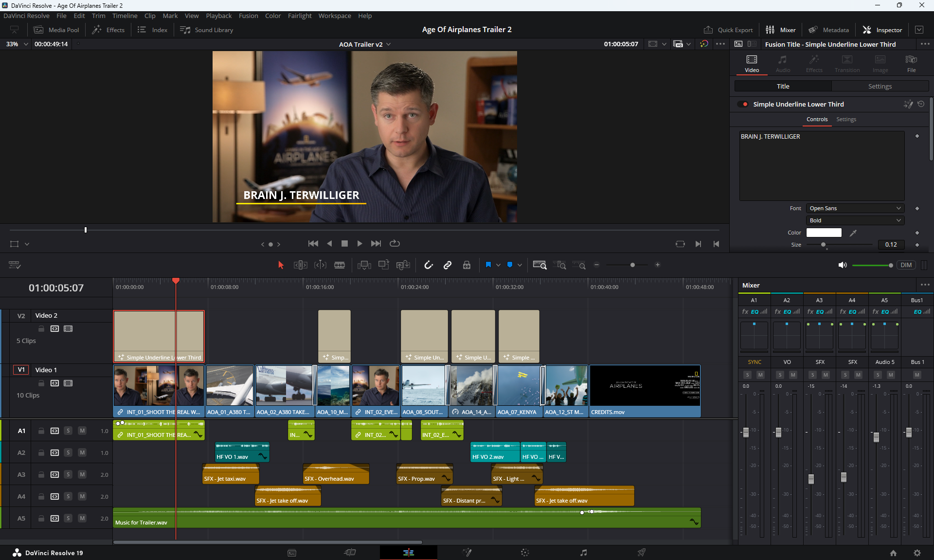Image resolution: width=934 pixels, height=560 pixels.
Task: Solo audio track A3
Action: click(68, 474)
